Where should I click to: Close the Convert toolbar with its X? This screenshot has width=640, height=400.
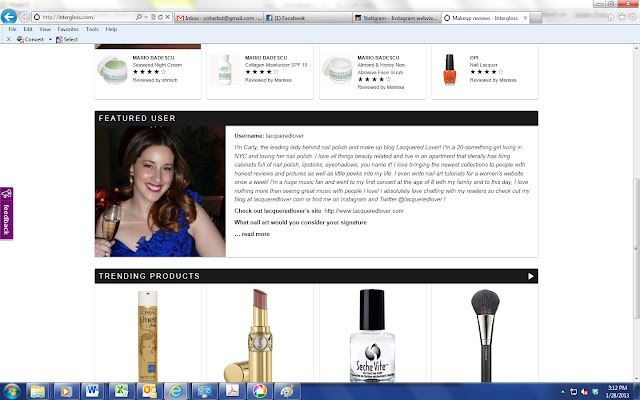[8, 39]
